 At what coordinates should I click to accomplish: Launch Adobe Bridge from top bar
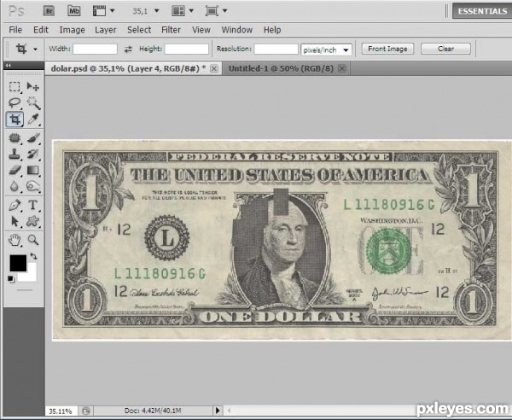point(49,11)
